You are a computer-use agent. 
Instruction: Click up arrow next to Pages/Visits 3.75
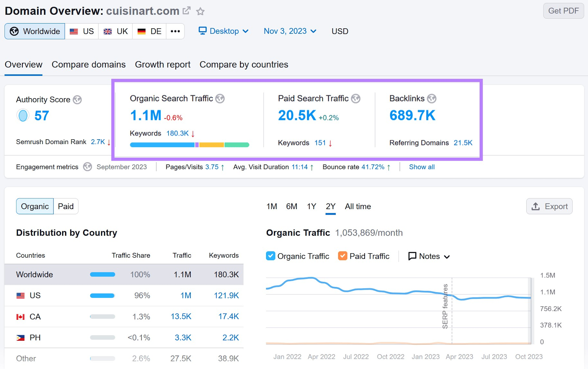(x=222, y=167)
